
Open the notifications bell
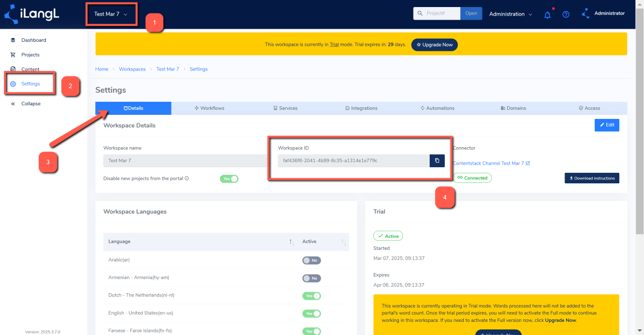tap(547, 15)
